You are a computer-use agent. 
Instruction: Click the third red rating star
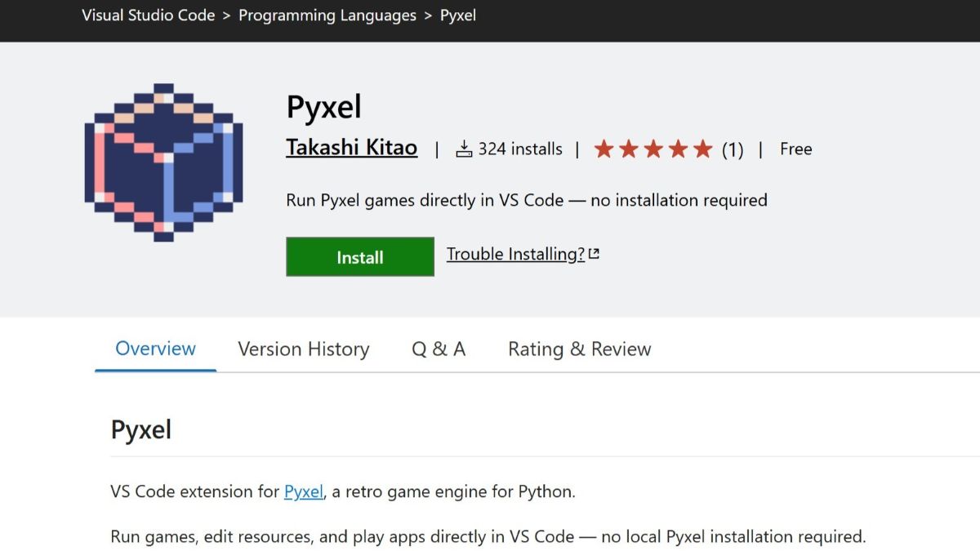click(x=653, y=149)
